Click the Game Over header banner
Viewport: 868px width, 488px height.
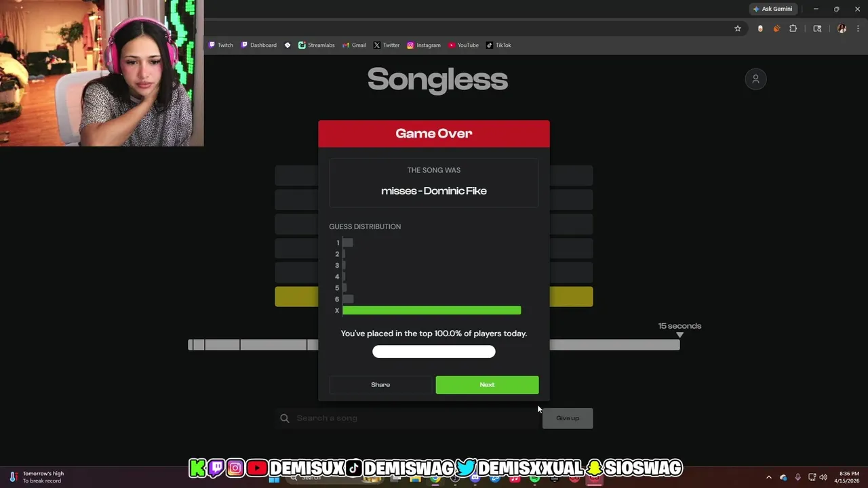434,134
